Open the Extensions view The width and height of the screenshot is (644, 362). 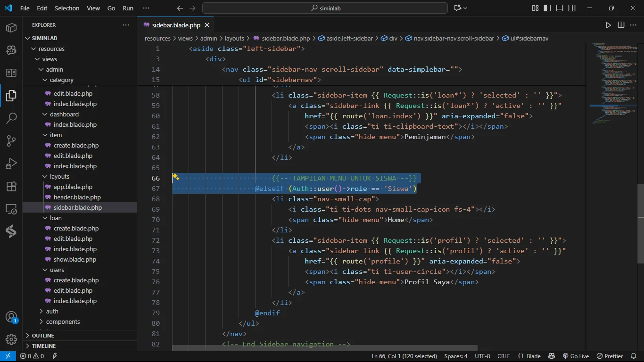11,186
